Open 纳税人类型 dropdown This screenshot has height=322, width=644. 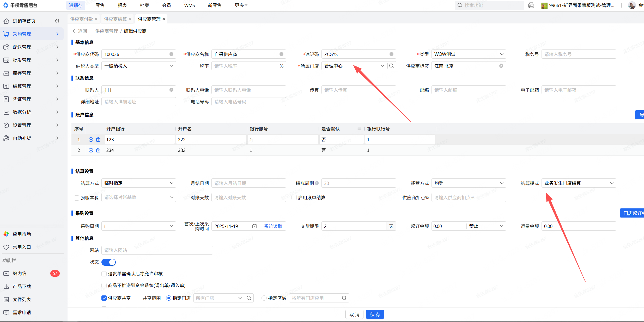click(139, 66)
